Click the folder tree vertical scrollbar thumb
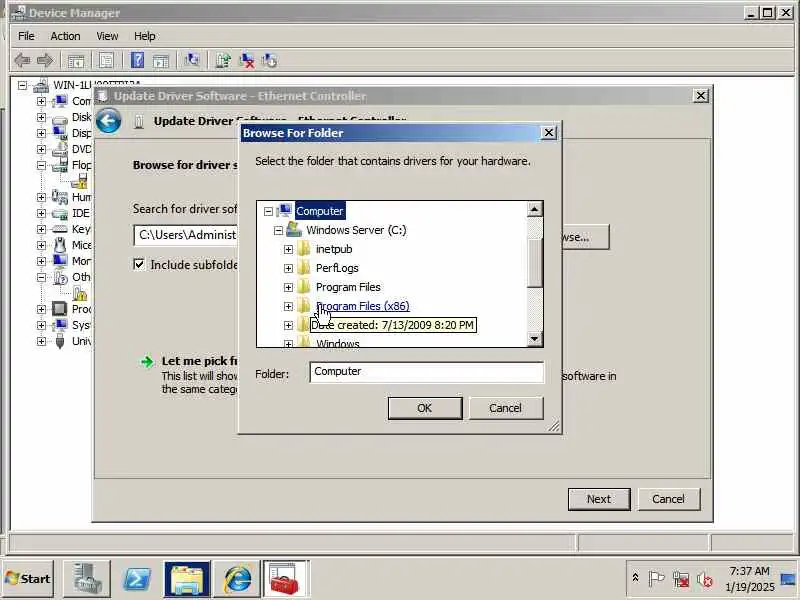The width and height of the screenshot is (800, 600). pyautogui.click(x=534, y=262)
